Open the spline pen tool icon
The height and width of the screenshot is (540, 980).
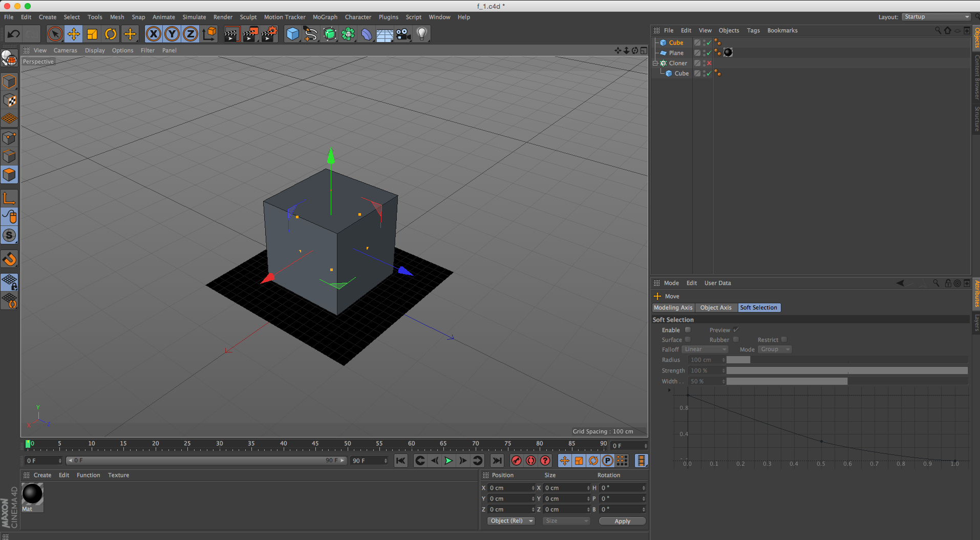pyautogui.click(x=311, y=34)
